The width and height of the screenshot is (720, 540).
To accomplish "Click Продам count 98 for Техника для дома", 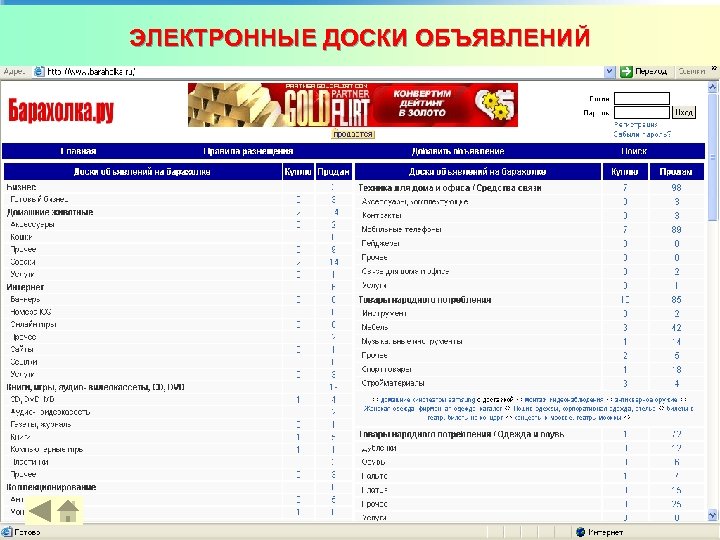I will [x=676, y=188].
